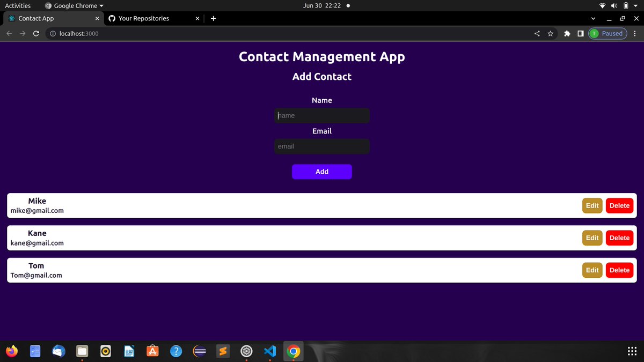Switch to Contact App tab
Image resolution: width=644 pixels, height=362 pixels.
tap(52, 18)
